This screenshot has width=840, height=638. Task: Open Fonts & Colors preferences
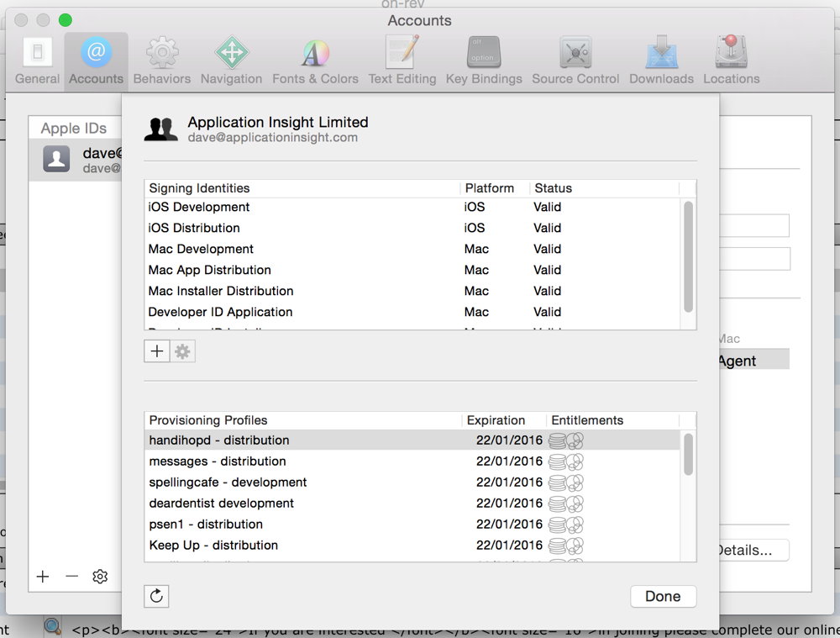pos(315,61)
